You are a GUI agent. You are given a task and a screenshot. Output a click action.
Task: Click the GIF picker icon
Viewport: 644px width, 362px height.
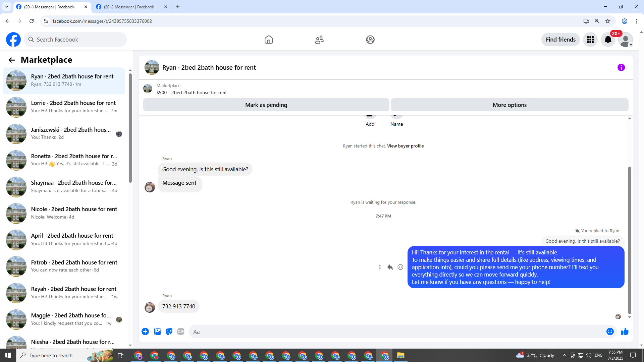(x=181, y=331)
